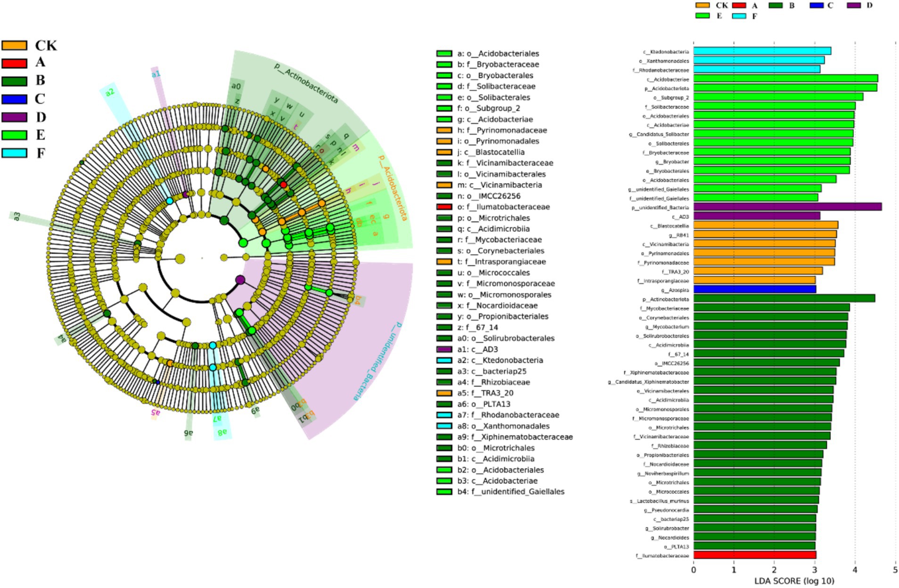Click the dark green p__Actinobacteriota bar

pos(784,298)
